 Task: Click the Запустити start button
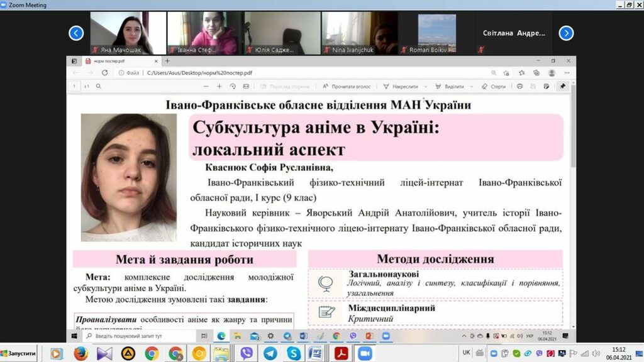coord(19,353)
